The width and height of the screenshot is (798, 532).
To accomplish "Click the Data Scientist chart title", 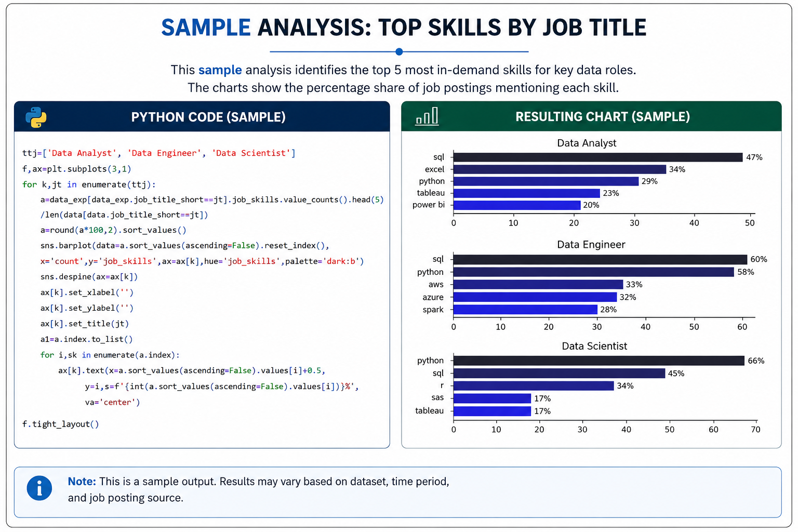I will click(594, 346).
